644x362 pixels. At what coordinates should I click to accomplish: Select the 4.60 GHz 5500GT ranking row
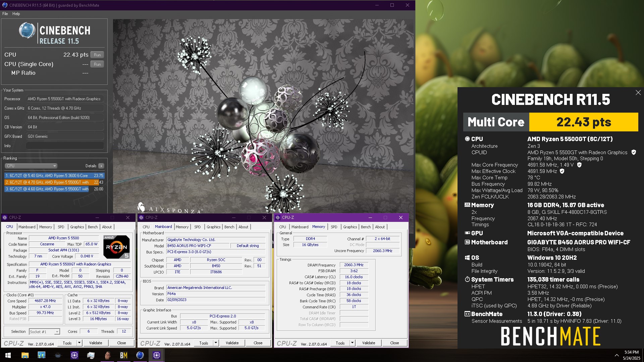(x=54, y=189)
